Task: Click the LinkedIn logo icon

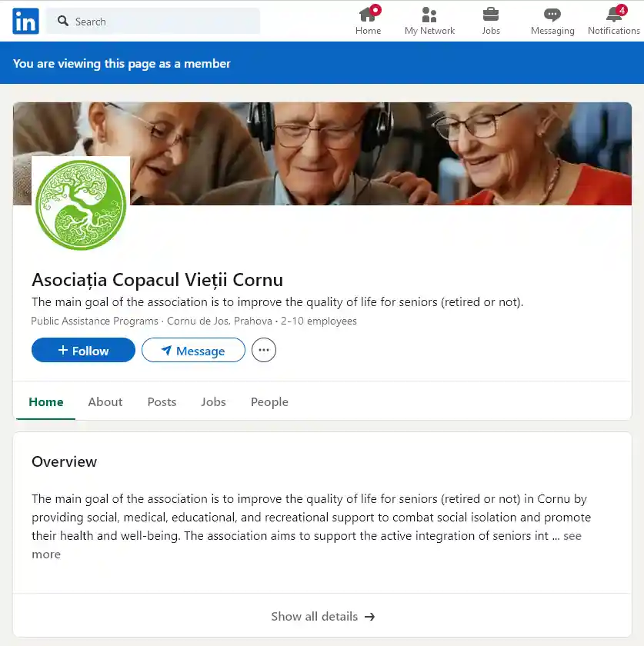Action: (x=25, y=21)
